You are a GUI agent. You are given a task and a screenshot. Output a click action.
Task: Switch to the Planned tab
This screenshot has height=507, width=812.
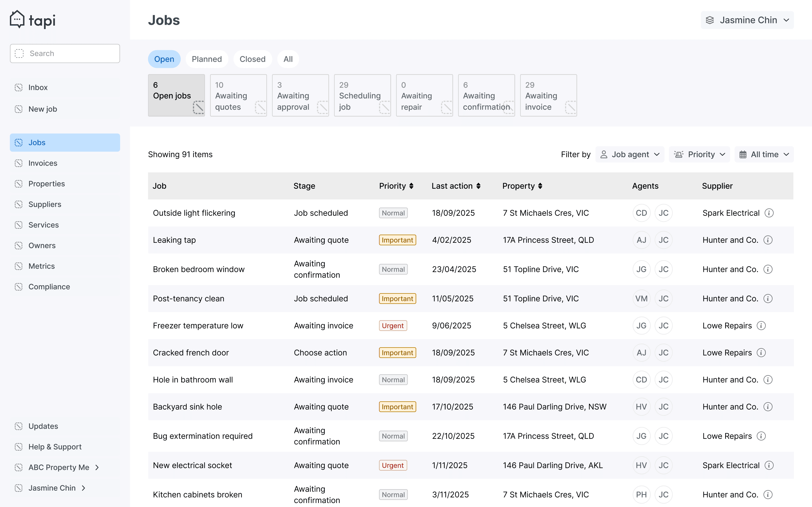pyautogui.click(x=207, y=59)
